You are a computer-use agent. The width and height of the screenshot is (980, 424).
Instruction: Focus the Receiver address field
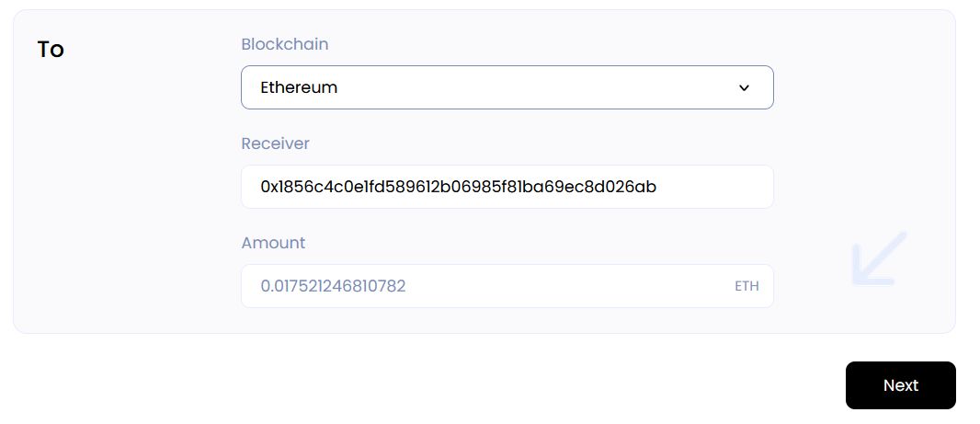[x=507, y=187]
